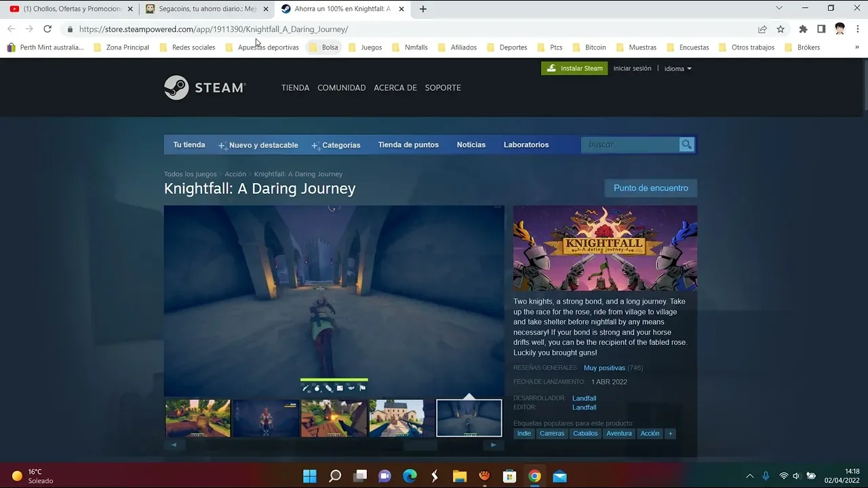Click the site padlock icon in the address bar
Screen dimensions: 868x488
[70, 29]
